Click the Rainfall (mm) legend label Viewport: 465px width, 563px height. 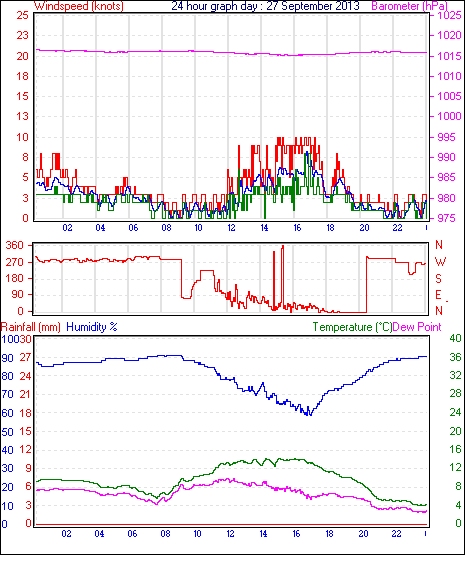click(x=31, y=327)
